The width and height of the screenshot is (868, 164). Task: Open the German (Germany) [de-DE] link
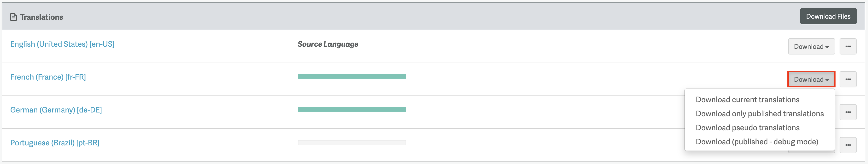point(56,110)
